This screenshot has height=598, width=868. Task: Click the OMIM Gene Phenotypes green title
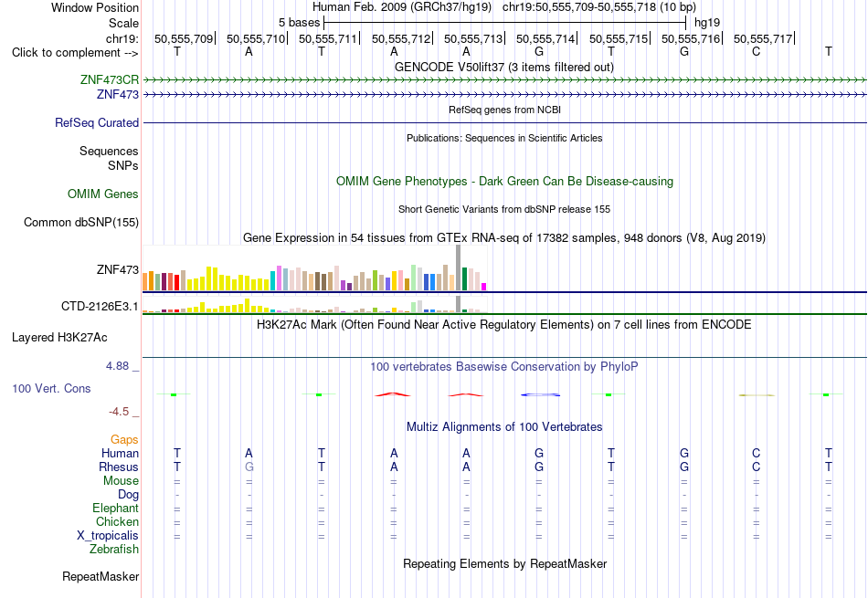pos(504,182)
